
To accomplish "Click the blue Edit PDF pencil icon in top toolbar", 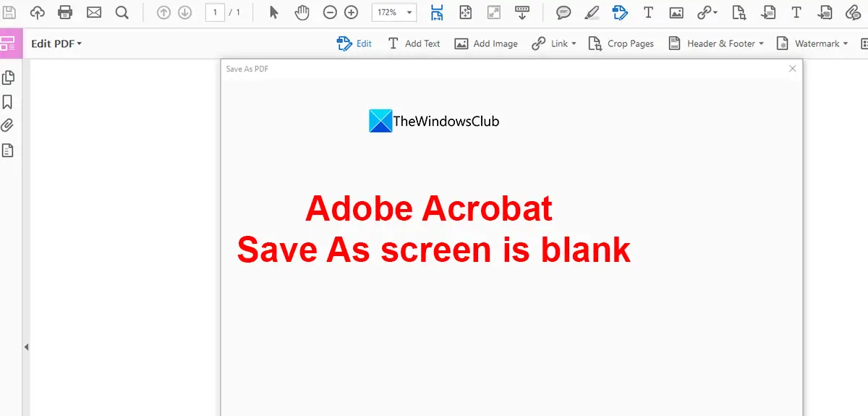I will click(x=619, y=12).
